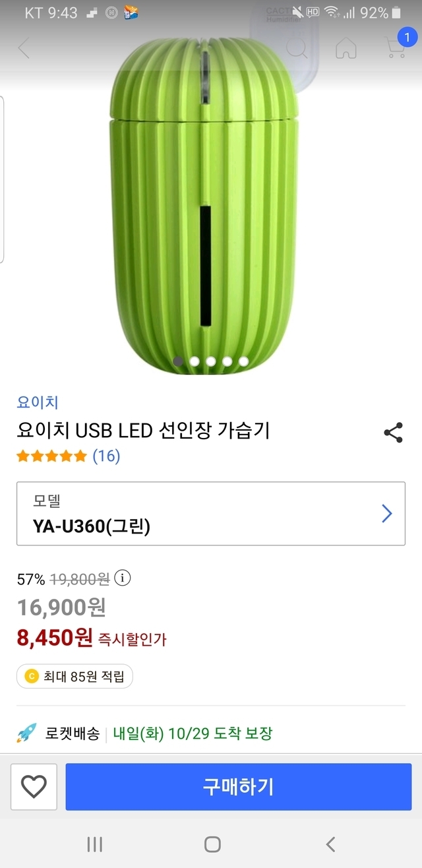Select the last image pagination dot
Viewport: 422px width, 868px height.
tap(244, 361)
